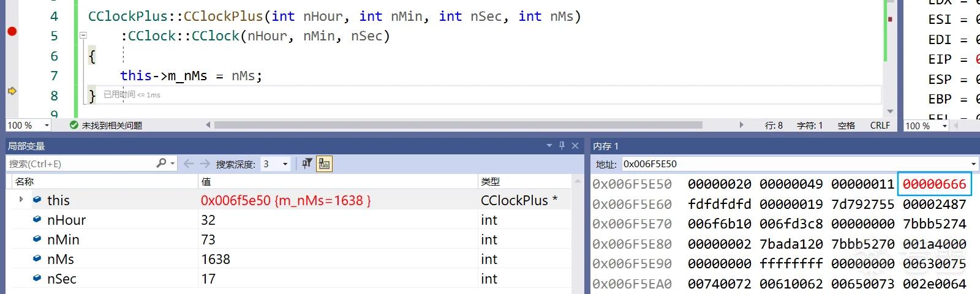Click the editor horizontal scrollbar thumb
Screen dimensions: 980x294
coord(458,125)
